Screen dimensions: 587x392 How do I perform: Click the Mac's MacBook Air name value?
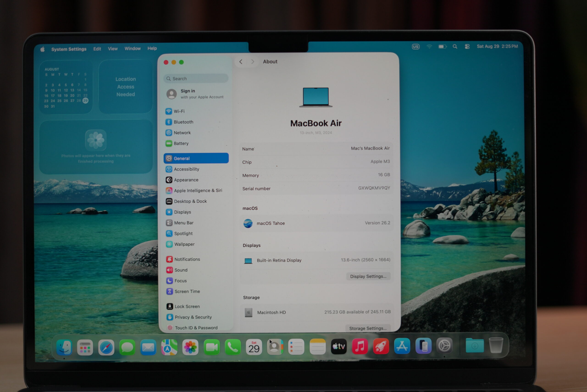click(370, 148)
